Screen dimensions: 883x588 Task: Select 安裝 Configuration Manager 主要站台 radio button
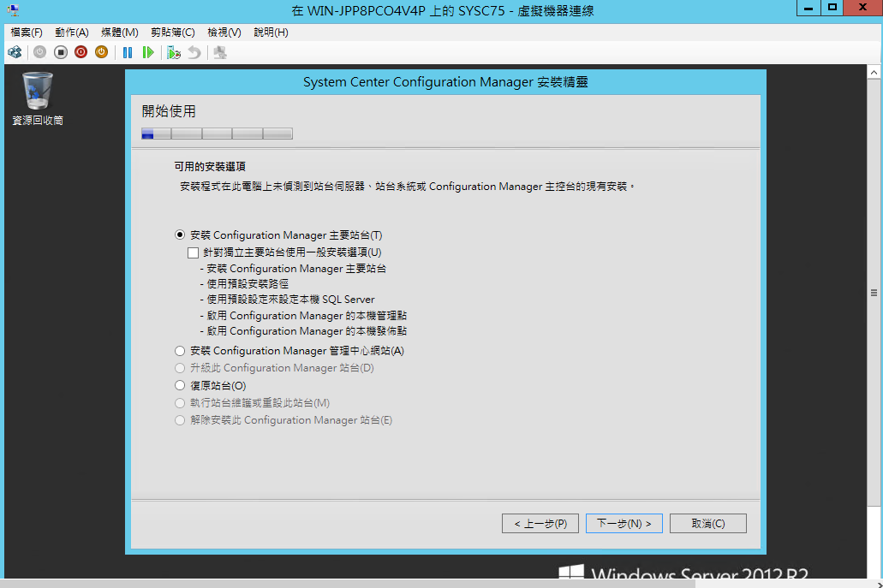[x=180, y=235]
